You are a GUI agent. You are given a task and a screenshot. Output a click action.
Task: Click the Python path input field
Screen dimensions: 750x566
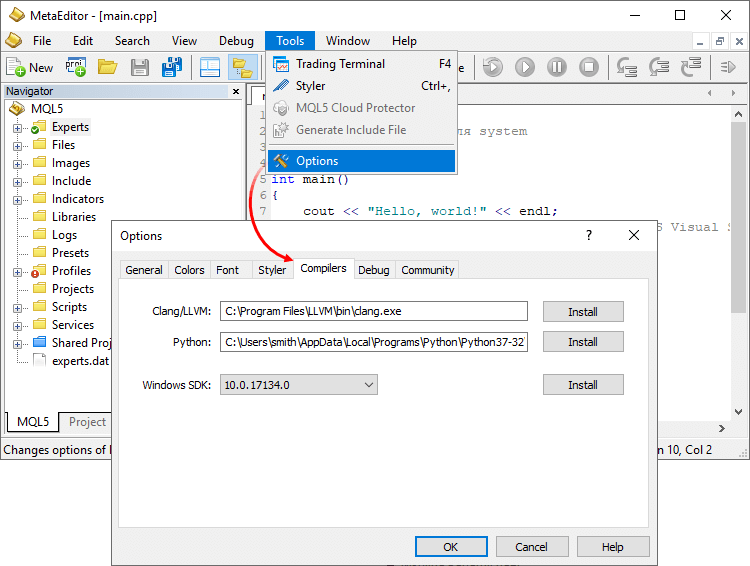tap(374, 342)
